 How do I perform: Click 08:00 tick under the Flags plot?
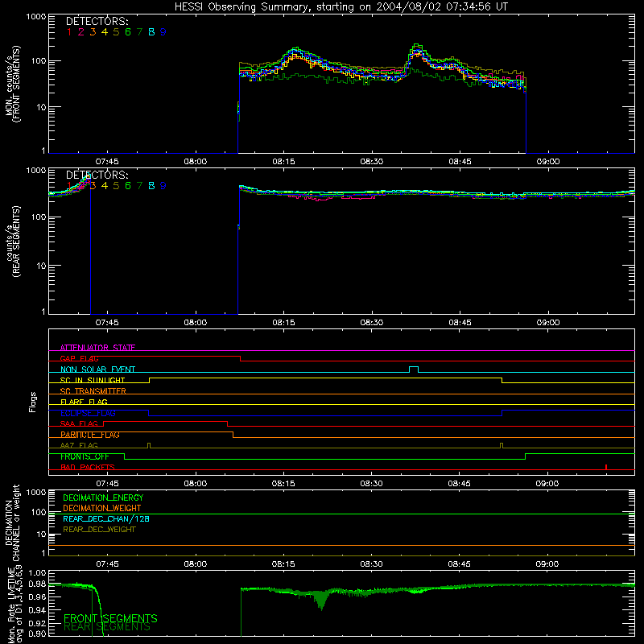click(196, 484)
